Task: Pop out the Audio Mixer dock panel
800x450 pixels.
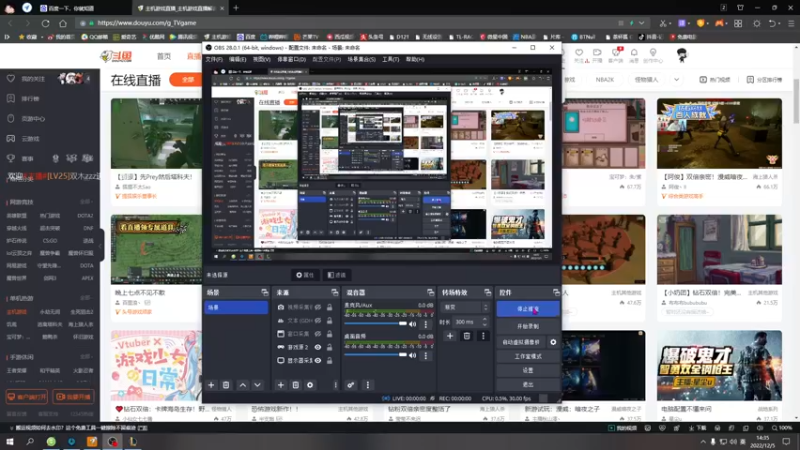Action: 430,292
